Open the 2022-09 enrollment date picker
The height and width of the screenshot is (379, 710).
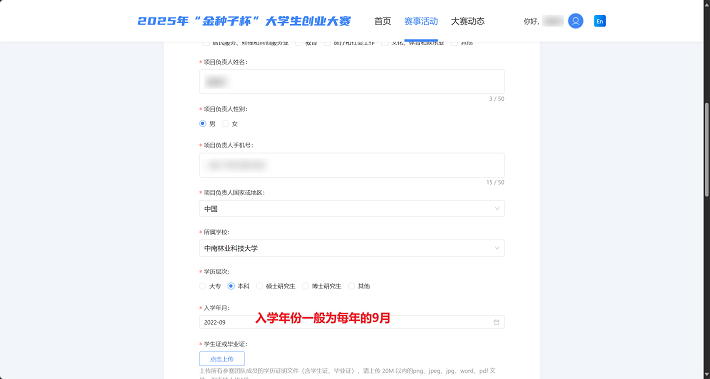[x=352, y=322]
